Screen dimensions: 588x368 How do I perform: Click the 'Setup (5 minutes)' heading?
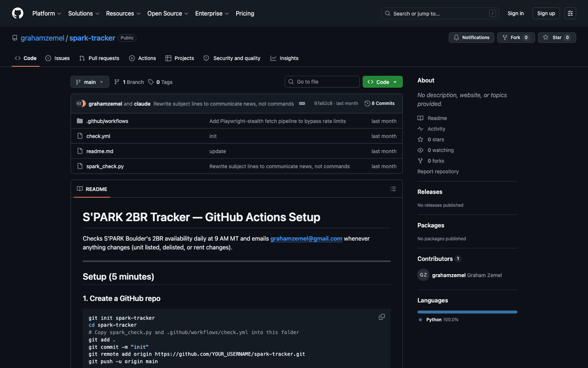pyautogui.click(x=119, y=277)
